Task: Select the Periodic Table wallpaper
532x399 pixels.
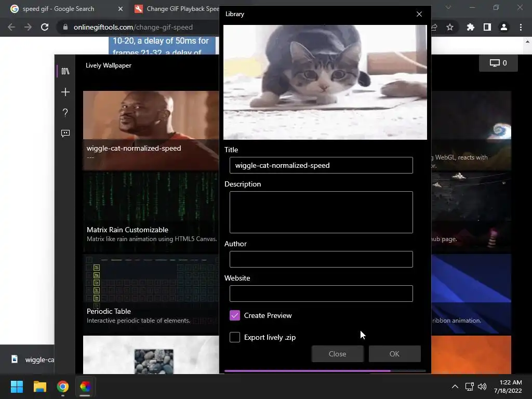Action: [x=151, y=294]
